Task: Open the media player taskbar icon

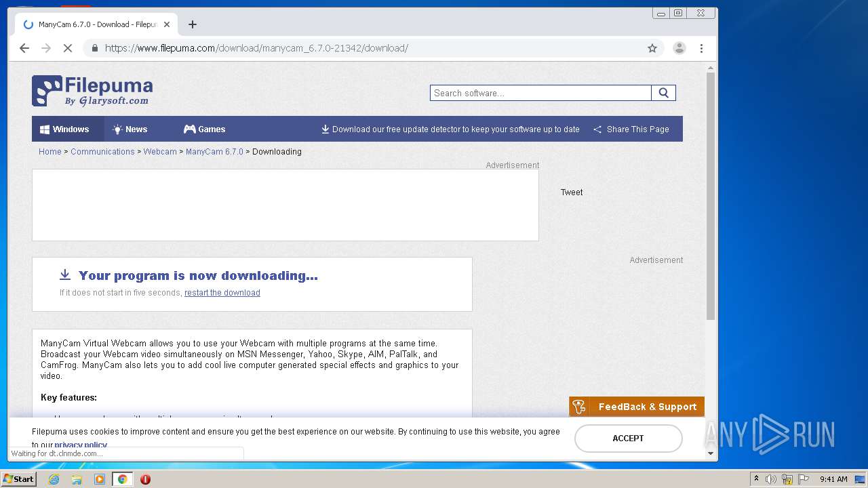Action: pyautogui.click(x=100, y=479)
